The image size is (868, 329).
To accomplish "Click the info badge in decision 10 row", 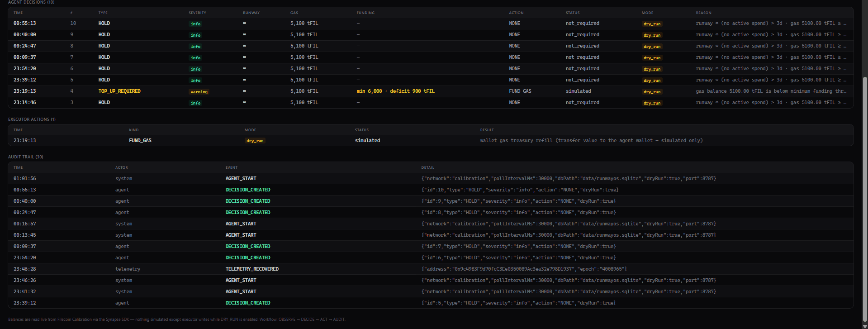I will pyautogui.click(x=195, y=24).
